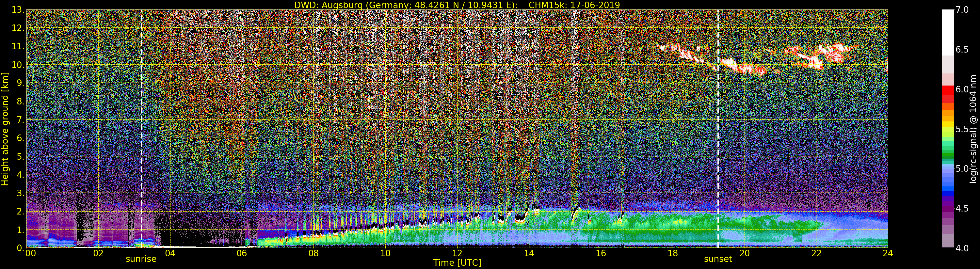Screen dimensions: 980x269
Task: Click the '10' time tick label
Action: (385, 253)
